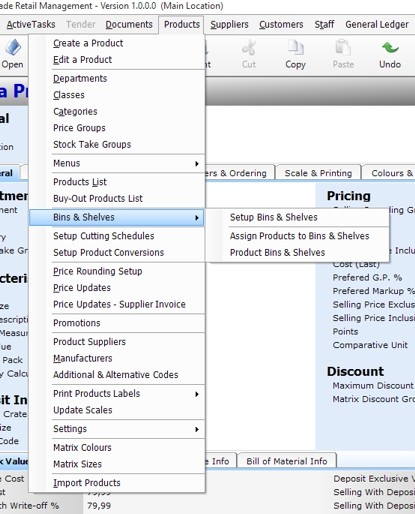Click the Prefered Markup % label
This screenshot has height=514, width=415.
pyautogui.click(x=373, y=291)
